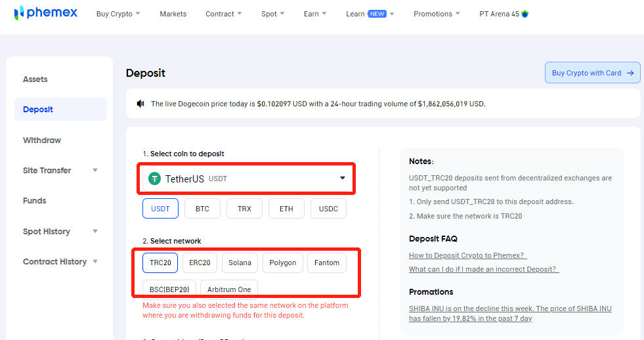Click the Phemex logo
644x340 pixels.
point(45,12)
